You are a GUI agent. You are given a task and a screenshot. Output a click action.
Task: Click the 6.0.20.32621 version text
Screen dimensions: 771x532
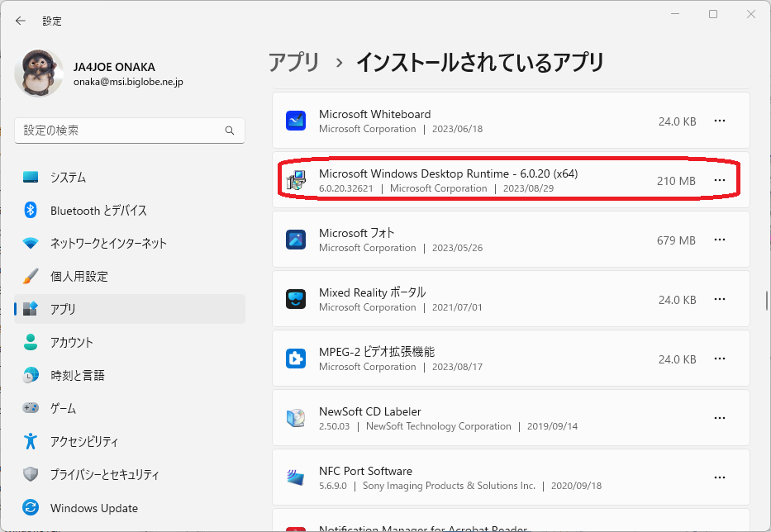coord(345,188)
